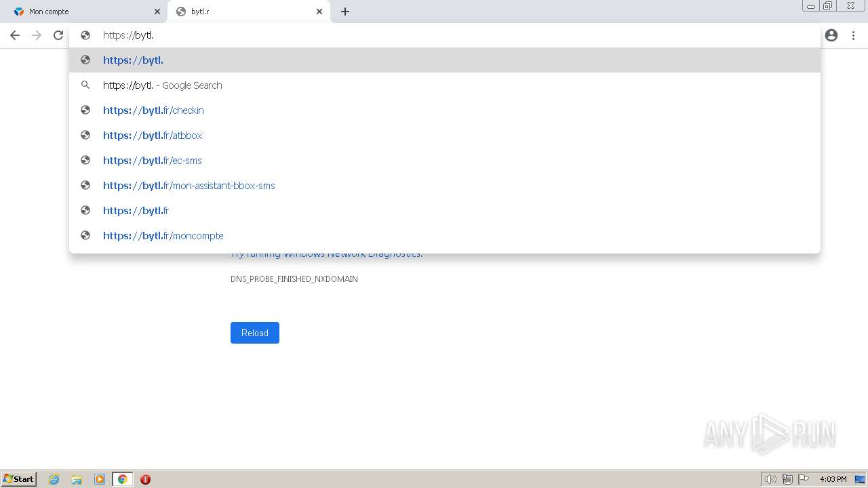This screenshot has height=488, width=868.
Task: Restore down the Chrome window
Action: click(828, 6)
